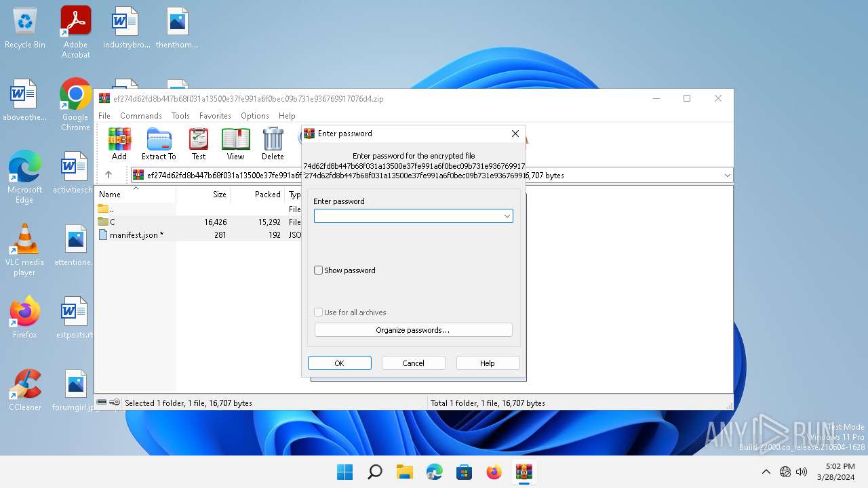Screen dimensions: 868x488
Task: Open attentione image file on desktop
Action: tap(73, 245)
